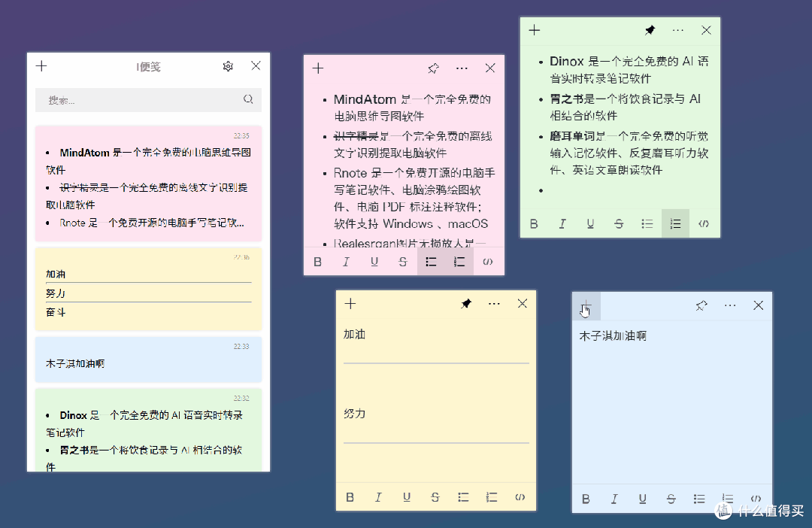Click the Rnote bullet in the pink note window
Image resolution: width=812 pixels, height=528 pixels.
414,199
